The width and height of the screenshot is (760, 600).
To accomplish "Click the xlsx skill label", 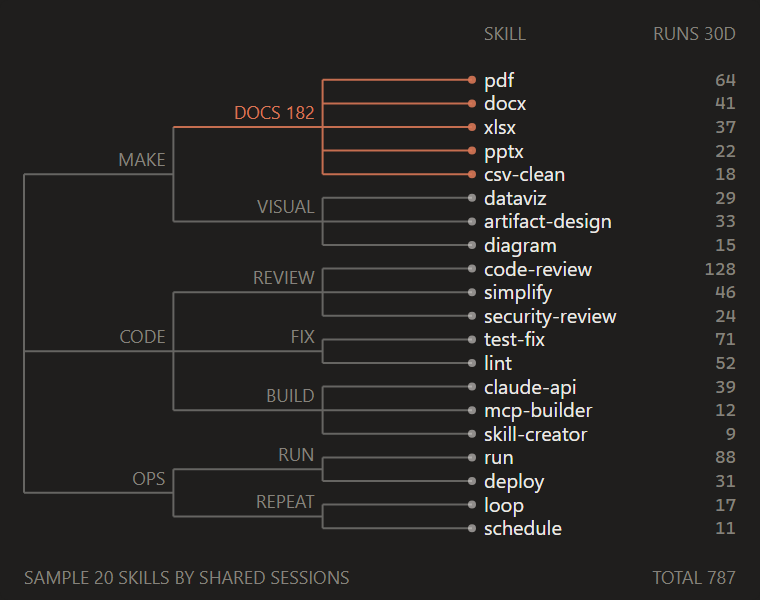I will 500,127.
